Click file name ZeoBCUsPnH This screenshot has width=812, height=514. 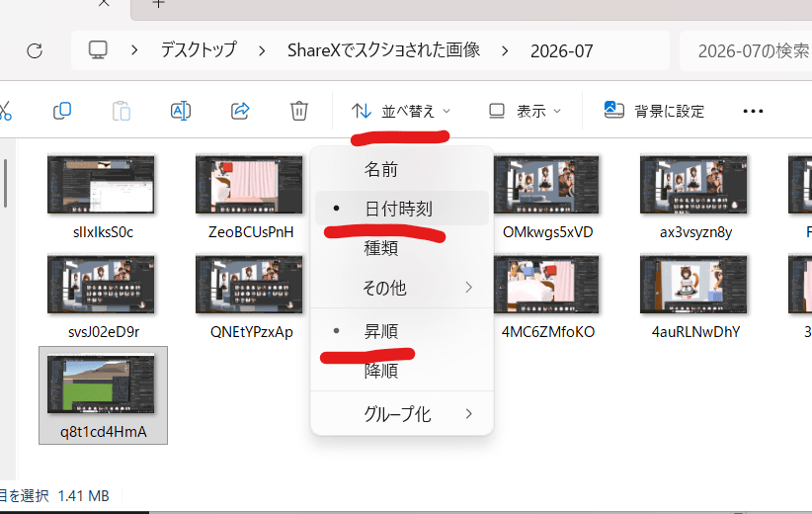tap(251, 231)
